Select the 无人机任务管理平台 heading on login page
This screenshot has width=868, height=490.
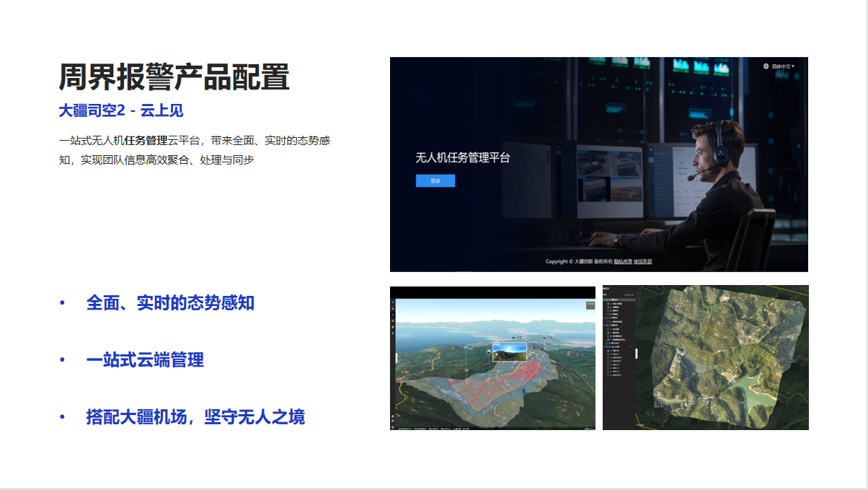pyautogui.click(x=463, y=157)
